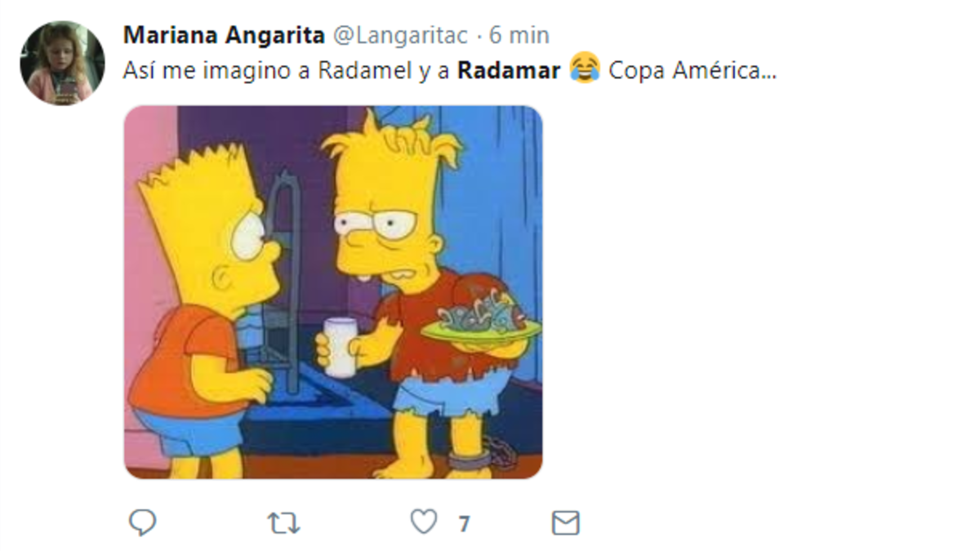Open the envelope direct message icon
Screen dimensions: 980x551
tap(565, 523)
